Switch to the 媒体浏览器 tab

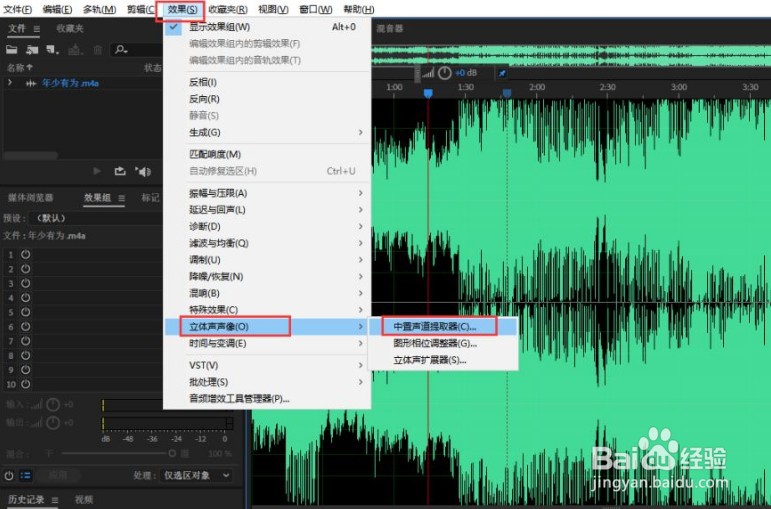[x=30, y=198]
